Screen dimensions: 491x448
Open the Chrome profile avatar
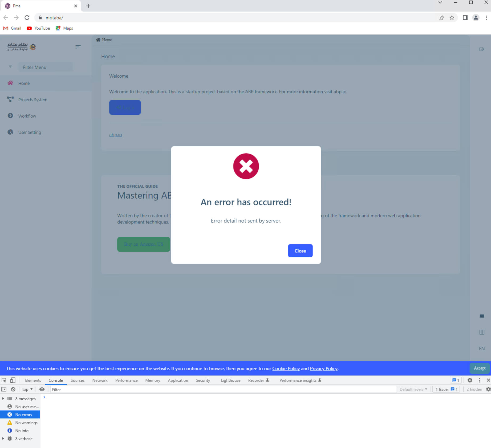click(476, 18)
